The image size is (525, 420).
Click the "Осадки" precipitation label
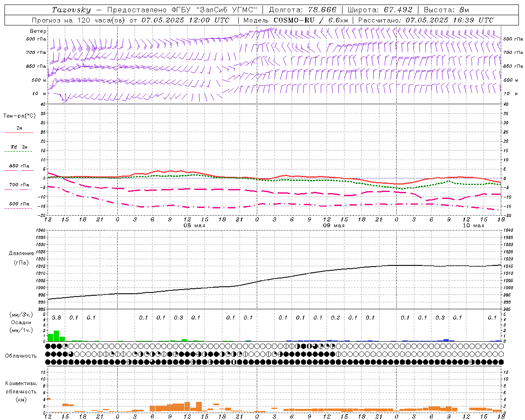(21, 322)
